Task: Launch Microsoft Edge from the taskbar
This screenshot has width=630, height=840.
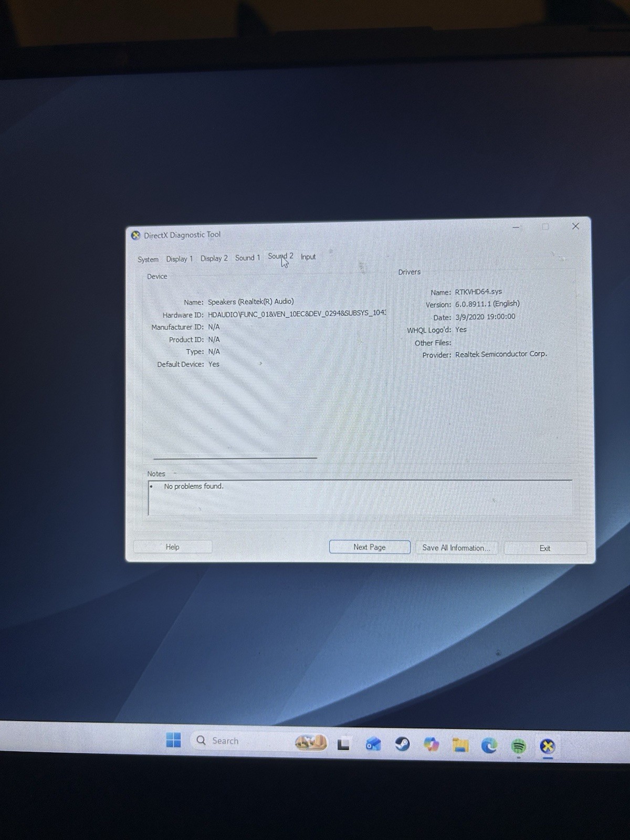Action: (x=489, y=745)
